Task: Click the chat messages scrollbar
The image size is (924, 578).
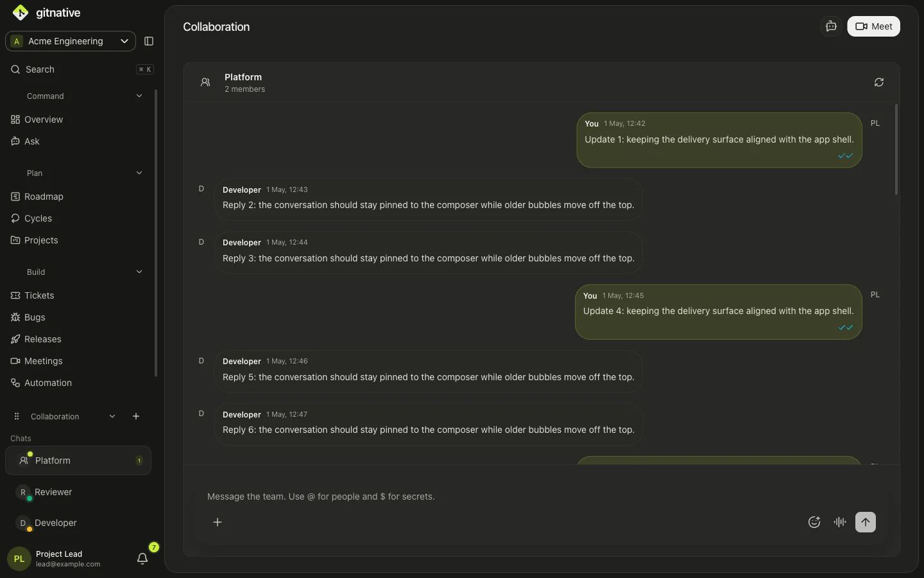Action: pyautogui.click(x=896, y=149)
